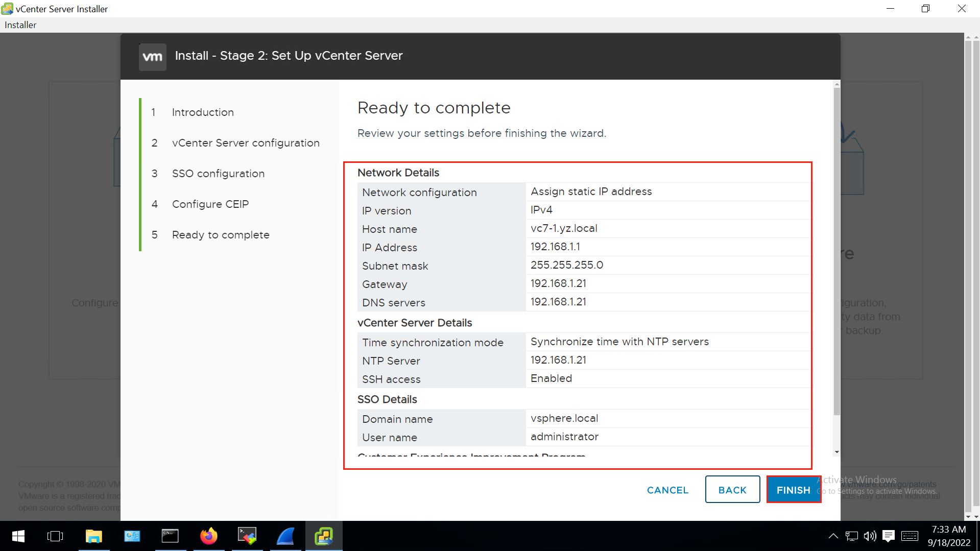Open touch keyboard tray icon

click(x=910, y=536)
